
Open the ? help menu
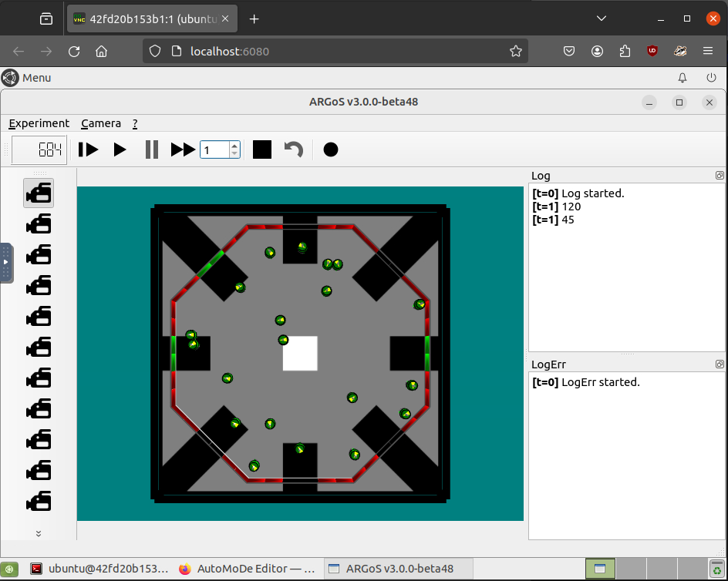coord(135,123)
